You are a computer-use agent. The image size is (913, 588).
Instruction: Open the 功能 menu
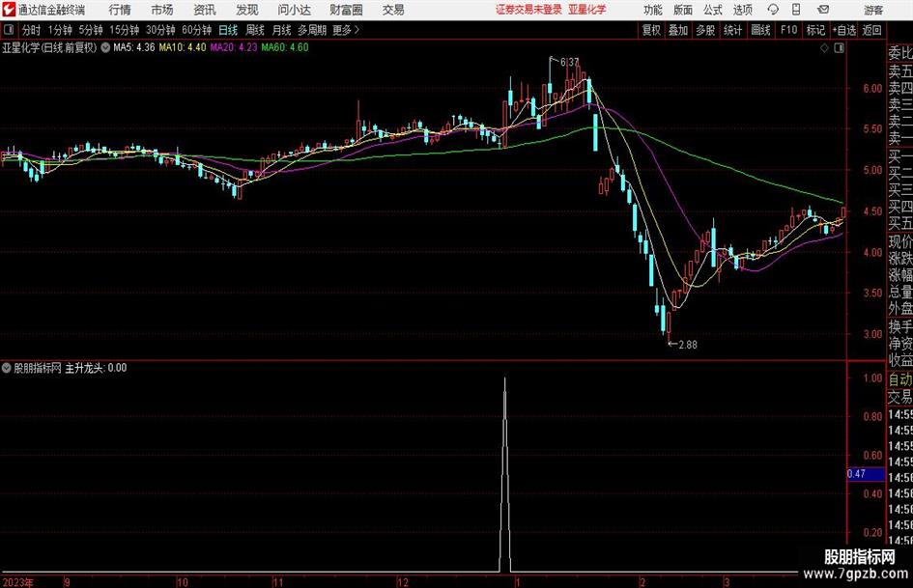[653, 10]
